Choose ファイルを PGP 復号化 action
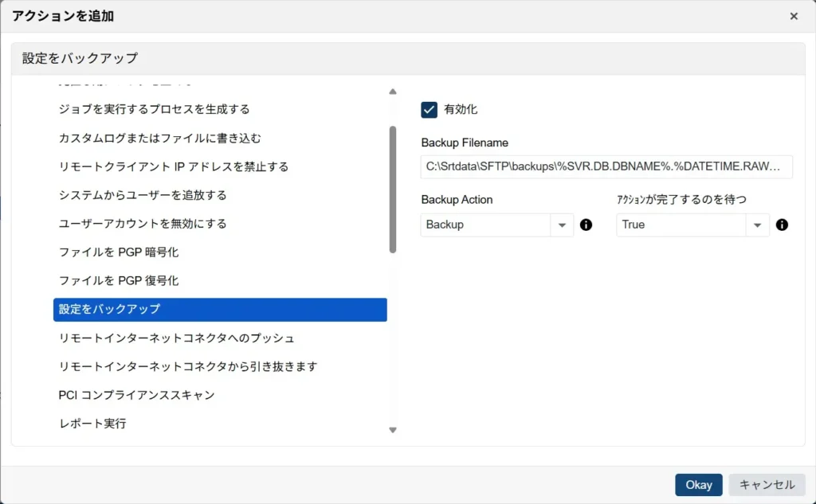816x504 pixels. pyautogui.click(x=119, y=281)
